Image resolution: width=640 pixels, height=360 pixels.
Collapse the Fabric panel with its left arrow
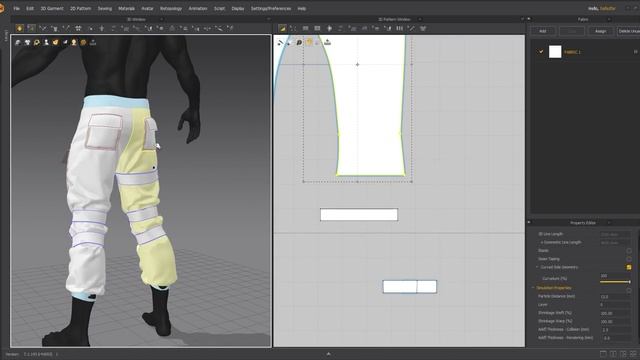[x=529, y=19]
